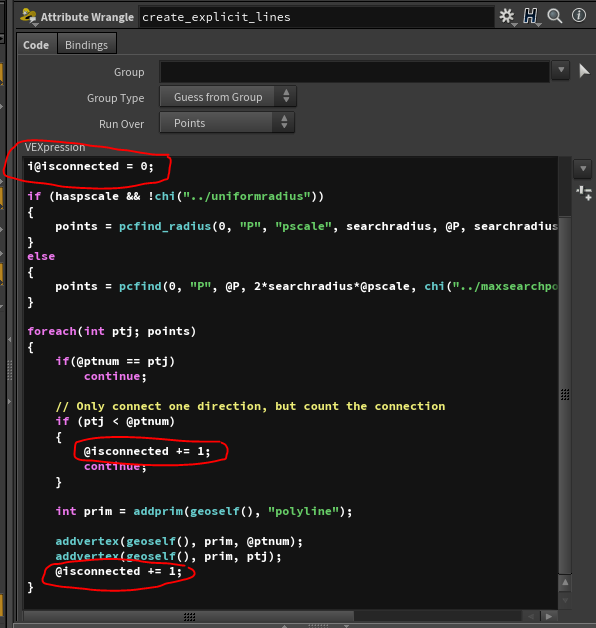The width and height of the screenshot is (596, 628).
Task: Activate the group selection arrow
Action: (x=584, y=71)
